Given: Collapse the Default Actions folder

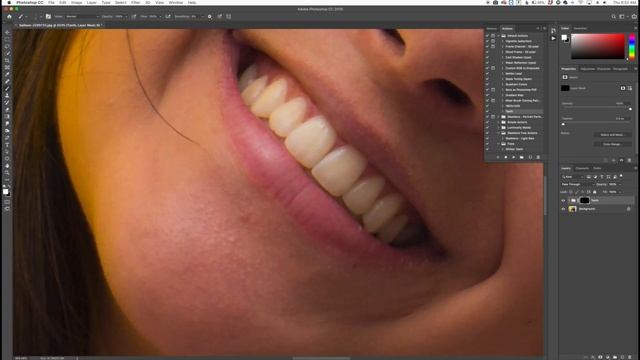Looking at the screenshot, I should (x=498, y=36).
